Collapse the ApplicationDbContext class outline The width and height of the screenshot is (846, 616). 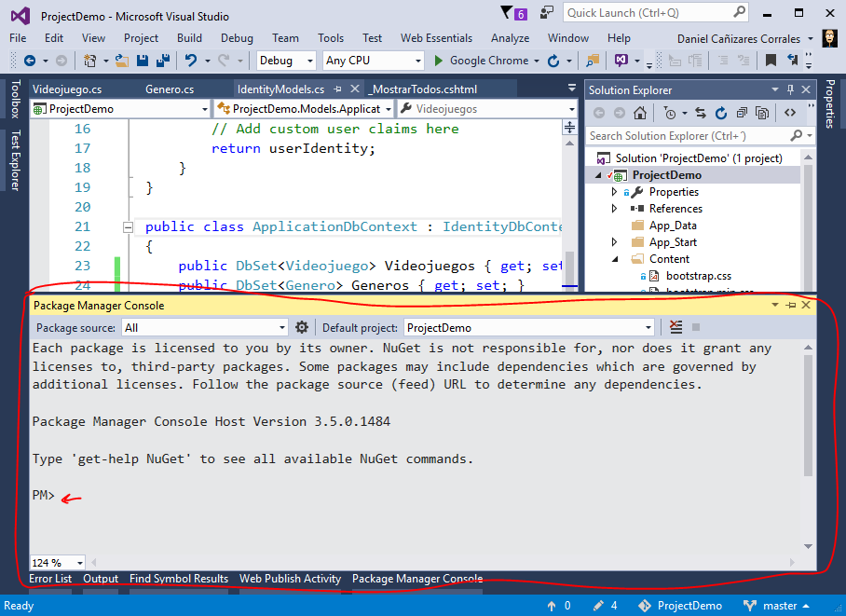128,227
